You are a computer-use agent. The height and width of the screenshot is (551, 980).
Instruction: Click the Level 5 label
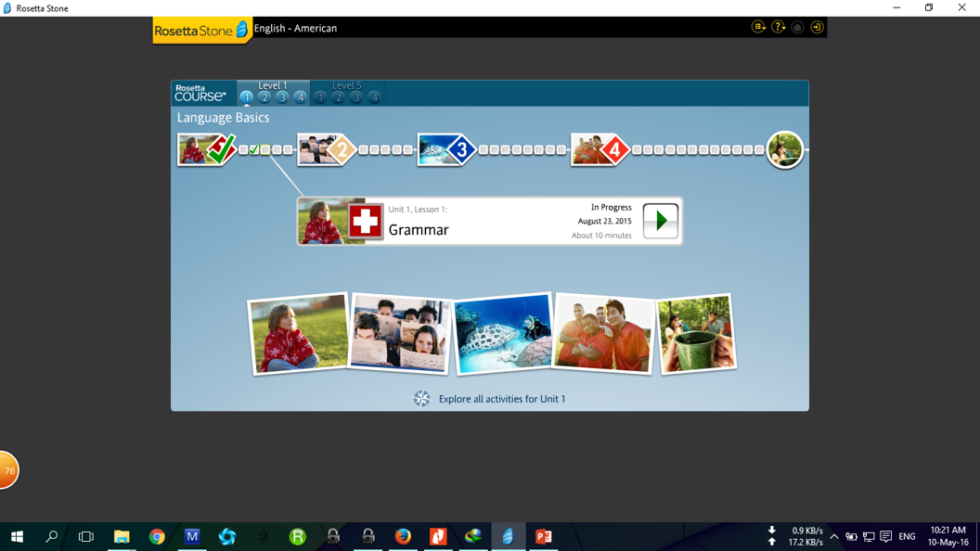pos(347,85)
